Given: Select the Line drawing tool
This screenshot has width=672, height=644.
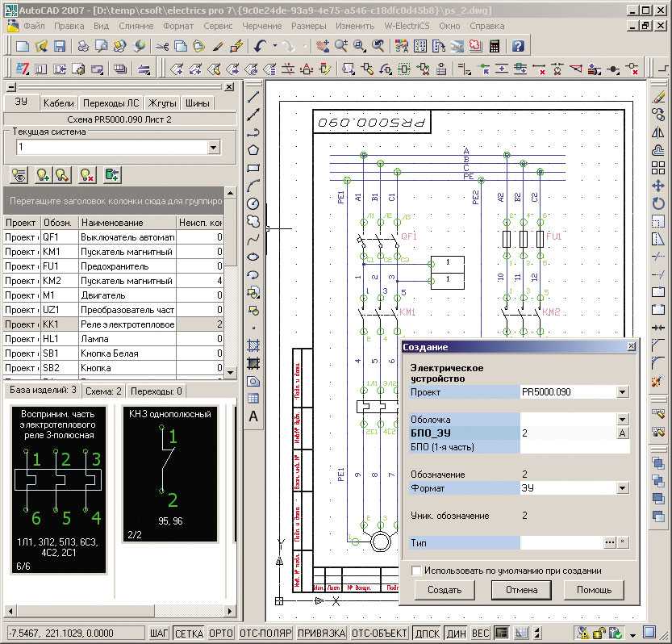Looking at the screenshot, I should 253,97.
